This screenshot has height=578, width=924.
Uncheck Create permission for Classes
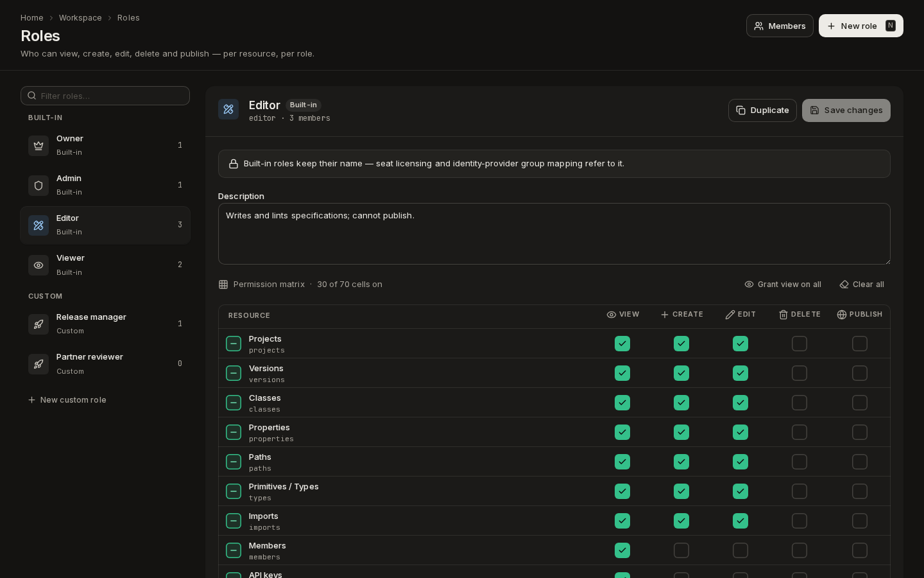click(x=681, y=403)
